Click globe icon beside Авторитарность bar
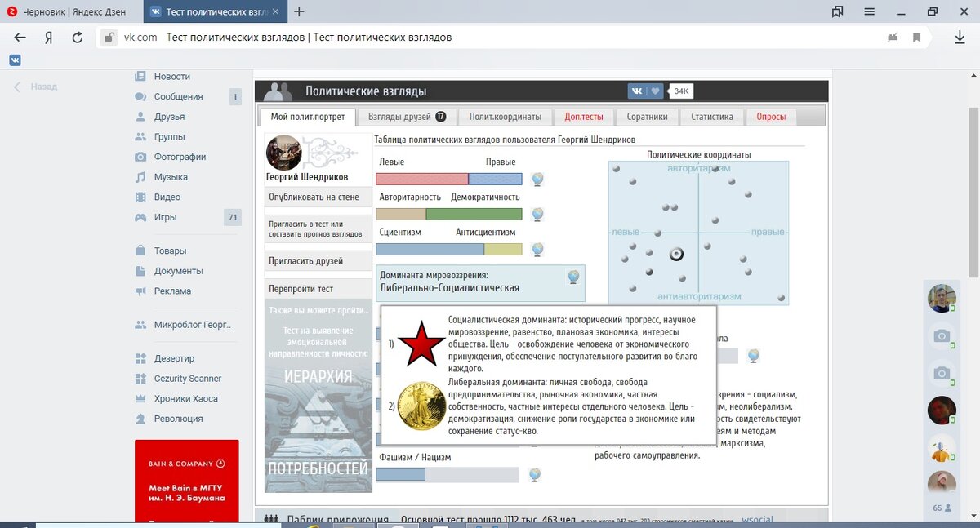Image resolution: width=980 pixels, height=528 pixels. [537, 215]
